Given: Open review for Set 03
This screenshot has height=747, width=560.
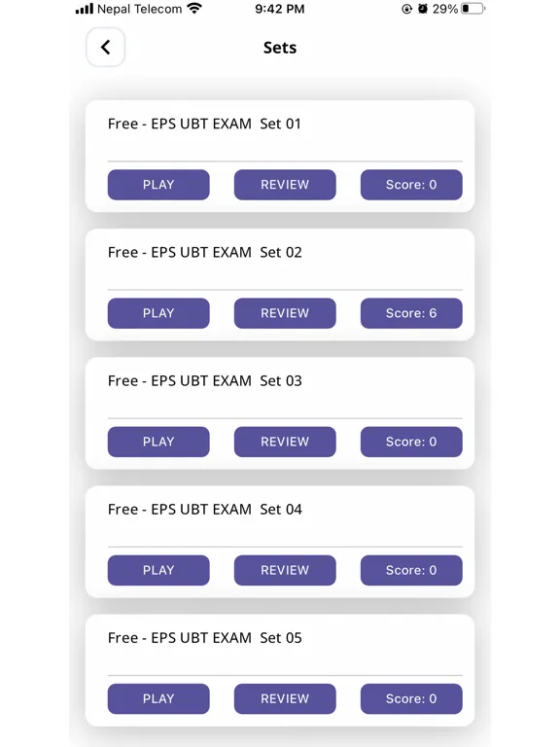Looking at the screenshot, I should 285,443.
